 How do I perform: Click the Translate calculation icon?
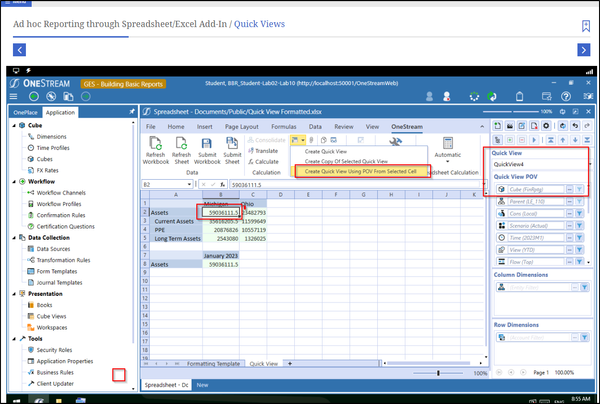pos(262,149)
